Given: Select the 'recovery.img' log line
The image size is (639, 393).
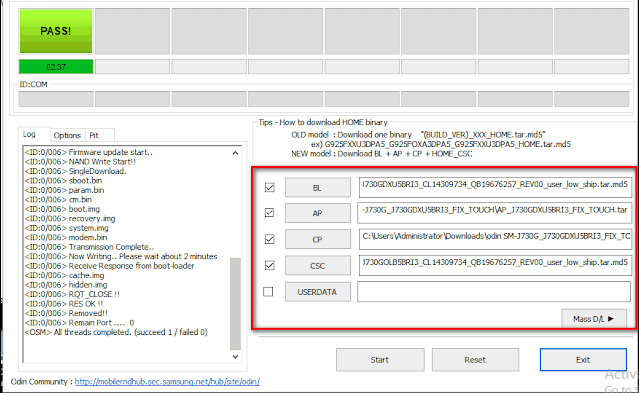Looking at the screenshot, I should [70, 219].
